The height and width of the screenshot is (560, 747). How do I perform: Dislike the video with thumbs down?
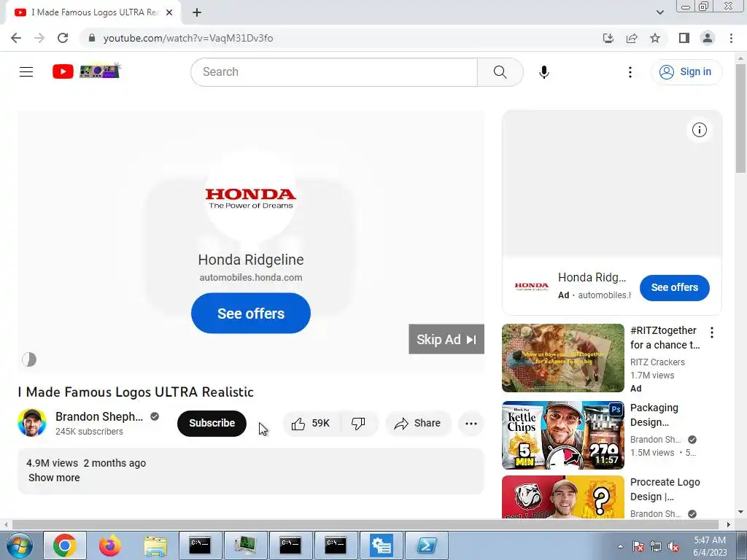[358, 424]
